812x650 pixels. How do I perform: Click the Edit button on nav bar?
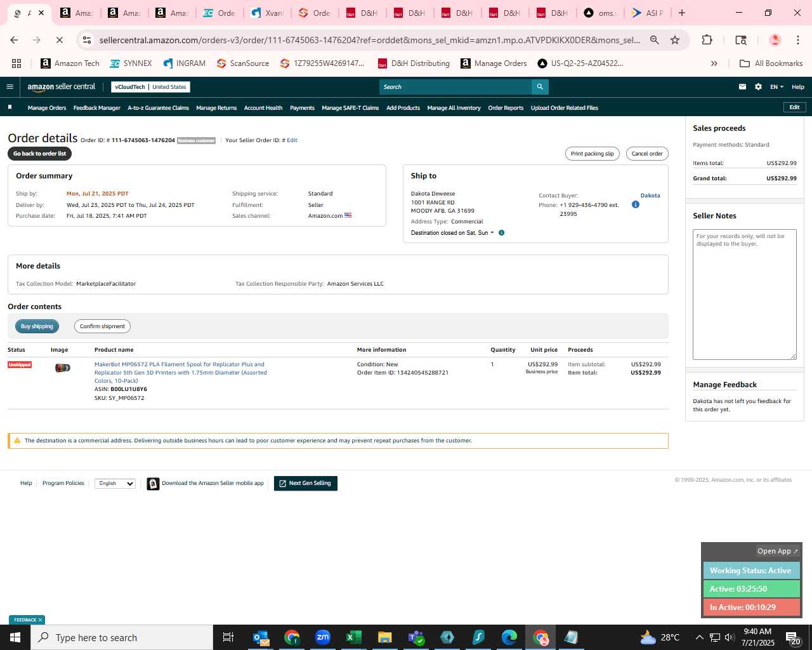click(x=794, y=107)
